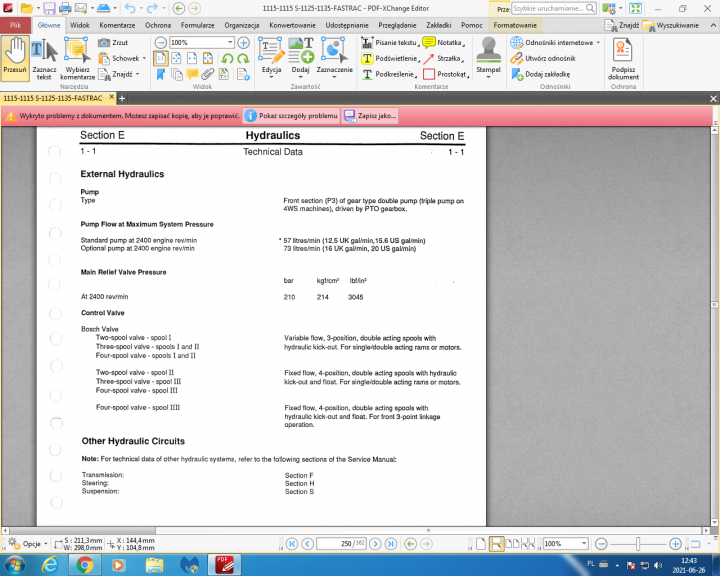Select the Przesuń hand tool
Image resolution: width=720 pixels, height=576 pixels.
coord(14,58)
